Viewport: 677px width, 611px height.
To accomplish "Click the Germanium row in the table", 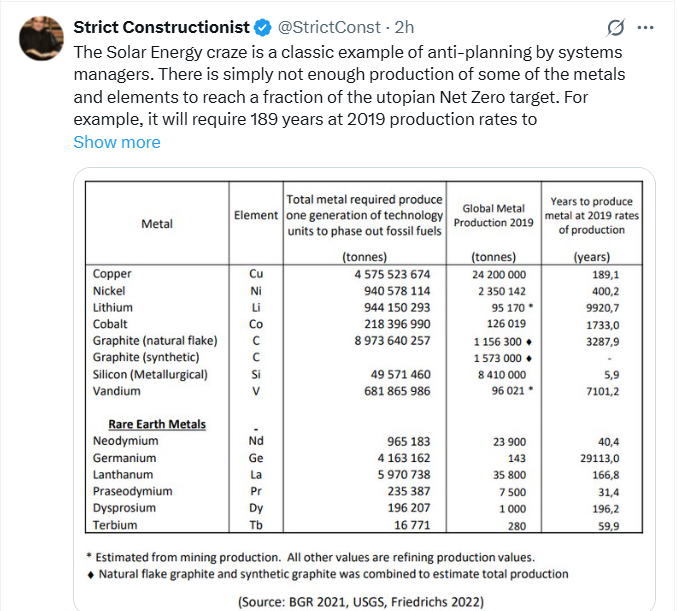I will click(125, 458).
